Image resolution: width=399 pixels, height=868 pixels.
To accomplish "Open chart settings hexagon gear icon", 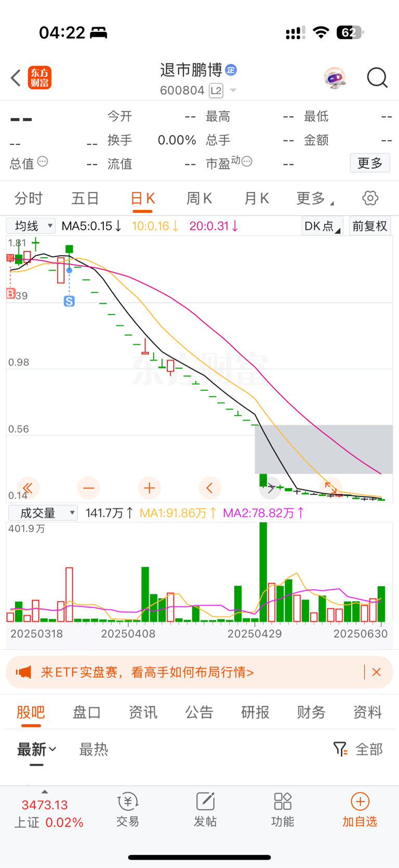I will [370, 198].
